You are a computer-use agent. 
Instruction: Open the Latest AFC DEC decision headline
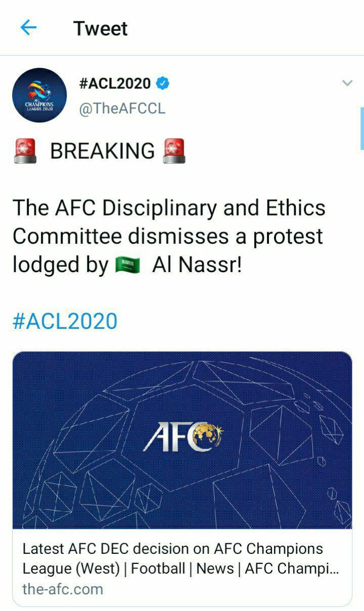click(x=180, y=558)
